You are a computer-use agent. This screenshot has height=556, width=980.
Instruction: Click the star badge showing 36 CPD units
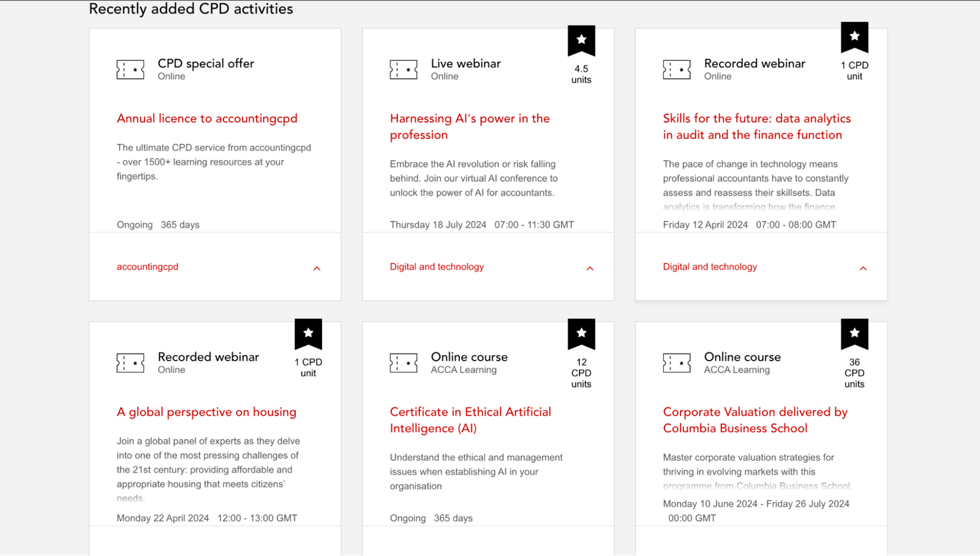(x=854, y=333)
